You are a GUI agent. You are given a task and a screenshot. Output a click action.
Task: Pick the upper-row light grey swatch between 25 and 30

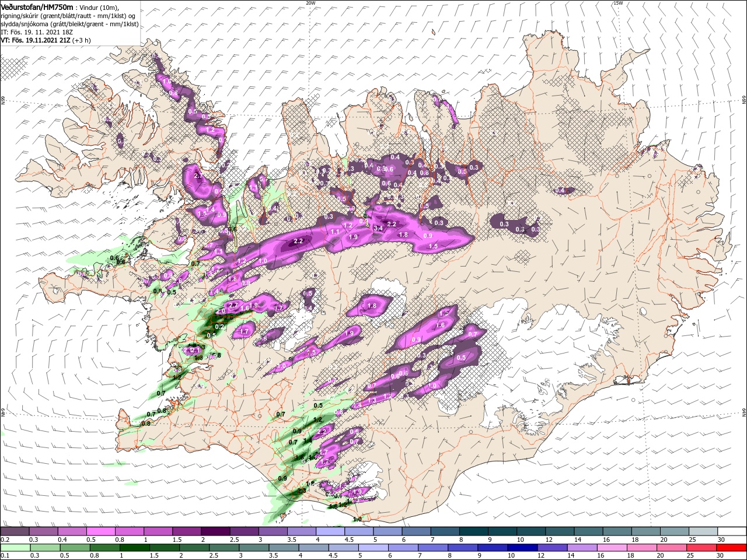click(703, 531)
